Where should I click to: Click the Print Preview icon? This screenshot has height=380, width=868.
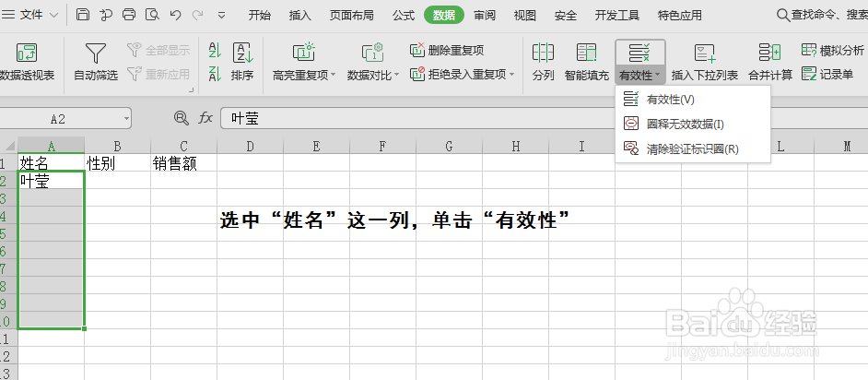[x=152, y=15]
